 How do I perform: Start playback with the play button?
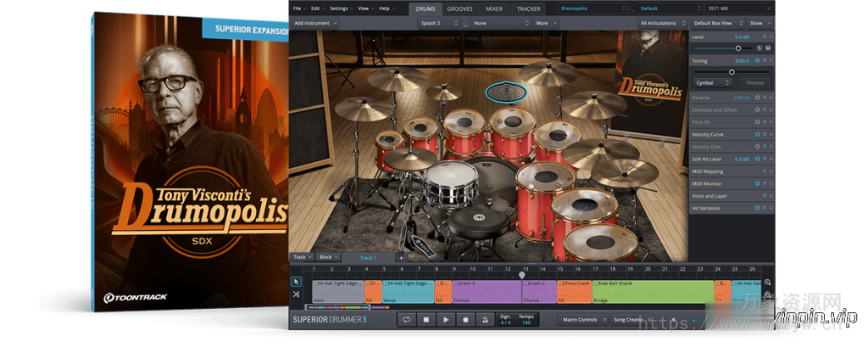pos(446,320)
